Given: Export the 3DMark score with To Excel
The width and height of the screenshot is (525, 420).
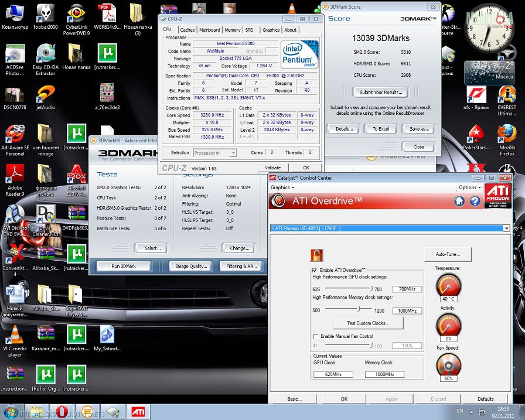Looking at the screenshot, I should click(x=381, y=129).
